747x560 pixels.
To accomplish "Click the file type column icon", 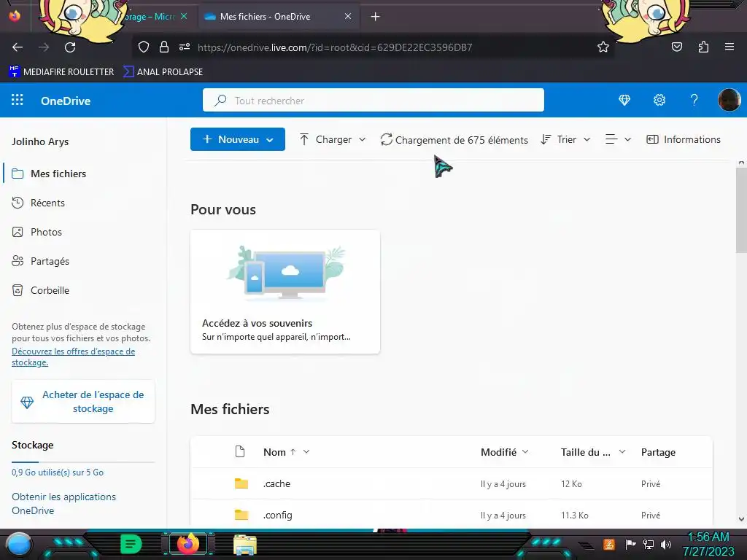I will [240, 451].
